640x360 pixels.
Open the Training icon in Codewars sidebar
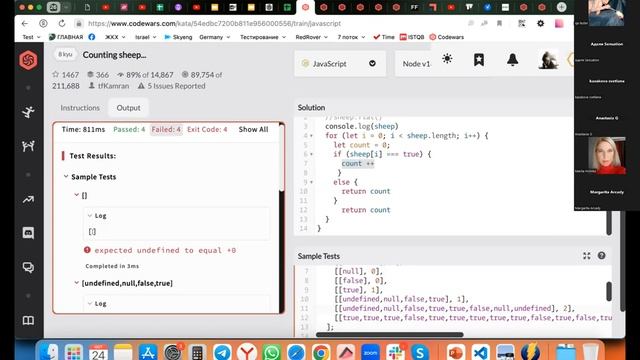coord(28,112)
